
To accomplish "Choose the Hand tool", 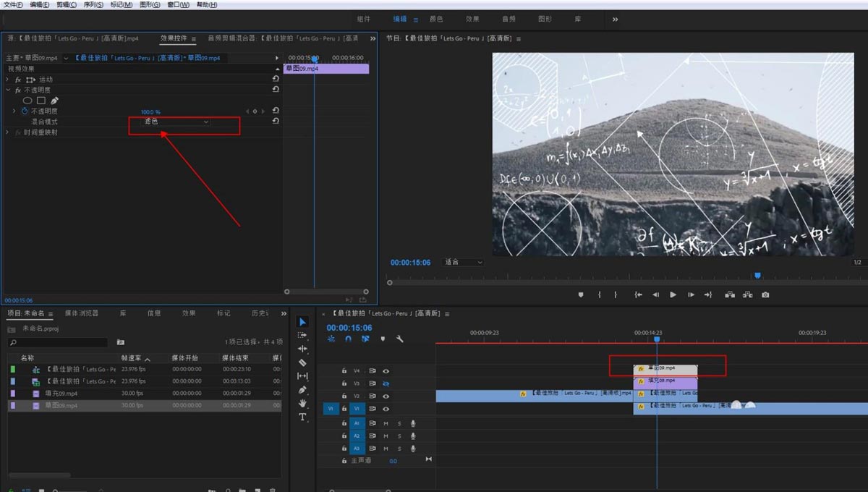I will click(x=302, y=404).
